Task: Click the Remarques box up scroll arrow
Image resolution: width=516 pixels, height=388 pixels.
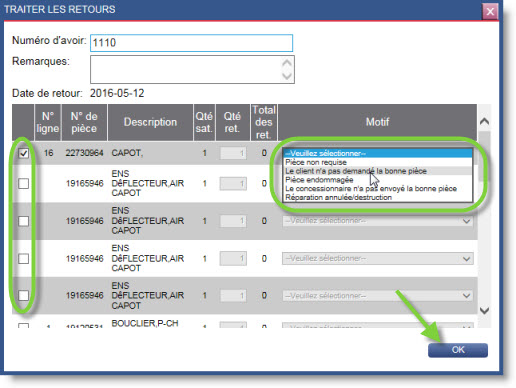Action: point(287,63)
